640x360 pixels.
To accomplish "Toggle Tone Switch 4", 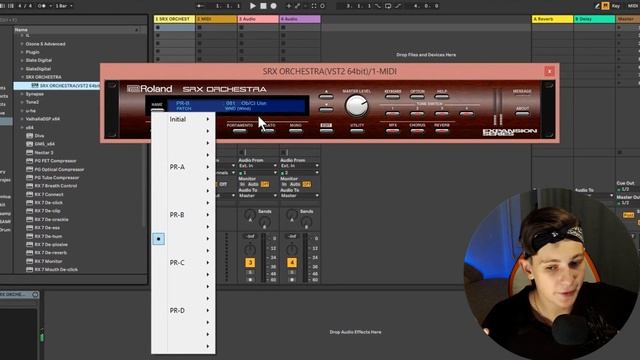I will pos(467,114).
